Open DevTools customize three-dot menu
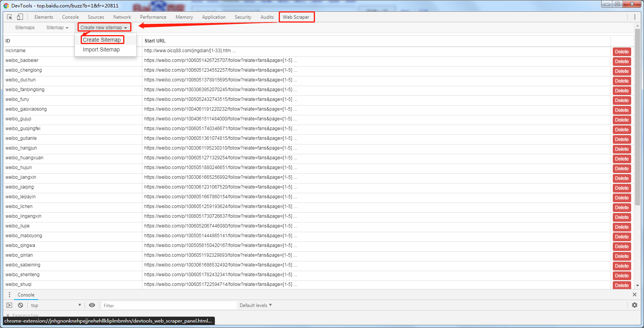This screenshot has height=328, width=644. point(635,17)
